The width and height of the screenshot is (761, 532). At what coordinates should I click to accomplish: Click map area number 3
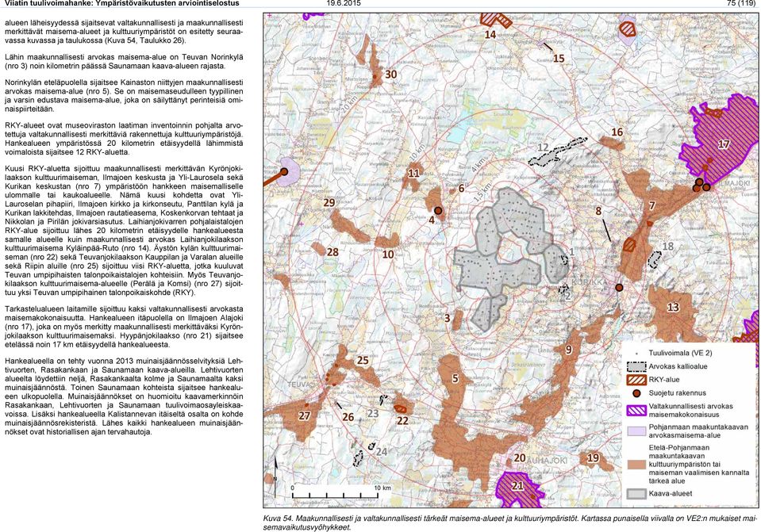[448, 318]
